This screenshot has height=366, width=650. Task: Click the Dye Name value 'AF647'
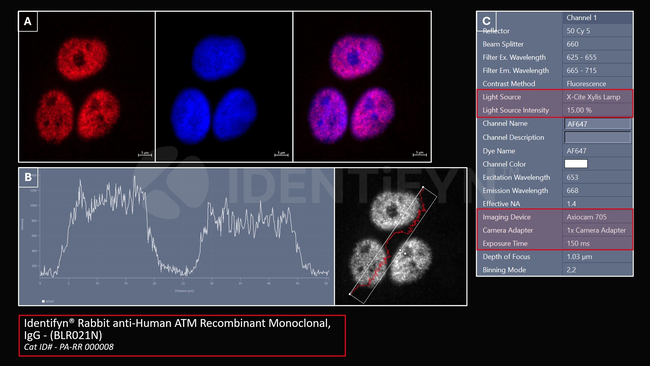(577, 151)
